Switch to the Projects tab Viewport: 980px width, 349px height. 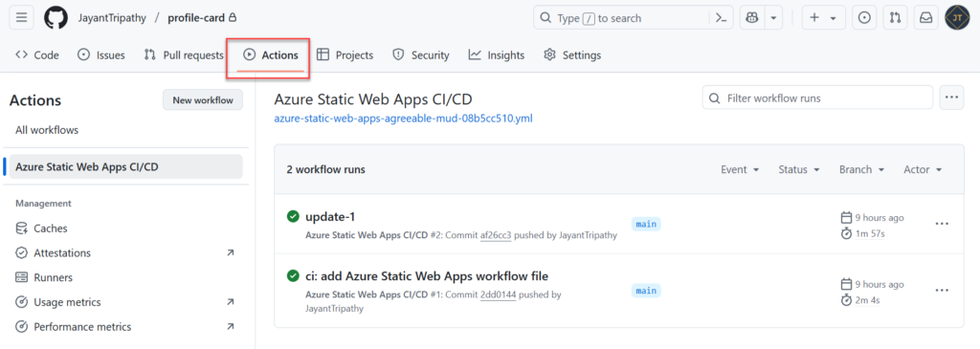point(345,55)
